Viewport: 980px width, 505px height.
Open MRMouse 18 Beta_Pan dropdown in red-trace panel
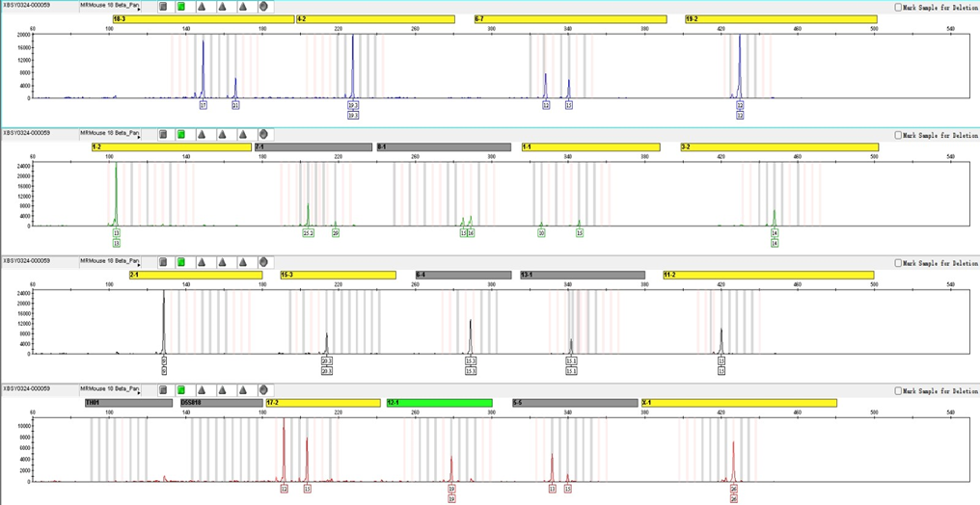pyautogui.click(x=111, y=389)
